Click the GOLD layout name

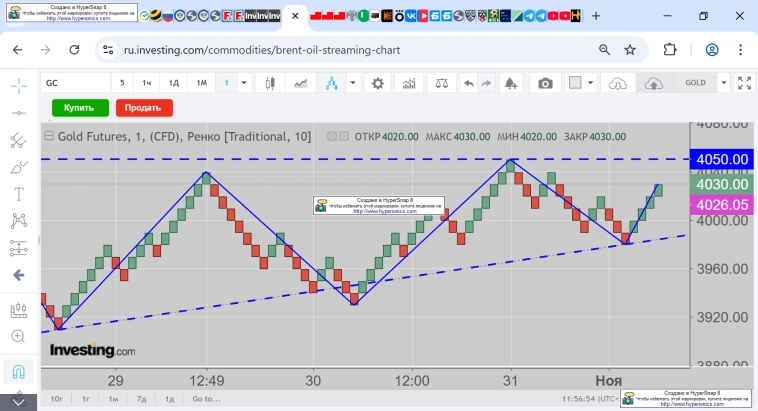pos(695,83)
